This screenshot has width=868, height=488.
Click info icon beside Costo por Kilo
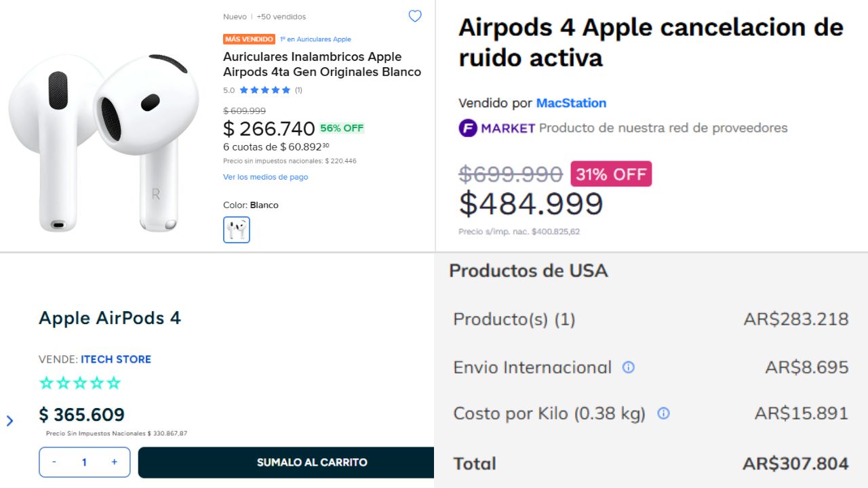click(663, 413)
